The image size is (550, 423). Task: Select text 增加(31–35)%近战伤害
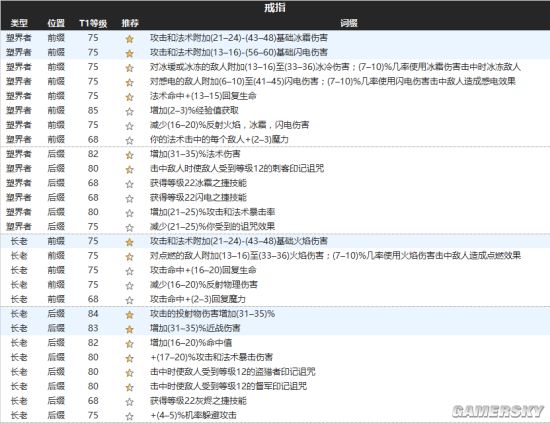pyautogui.click(x=195, y=328)
